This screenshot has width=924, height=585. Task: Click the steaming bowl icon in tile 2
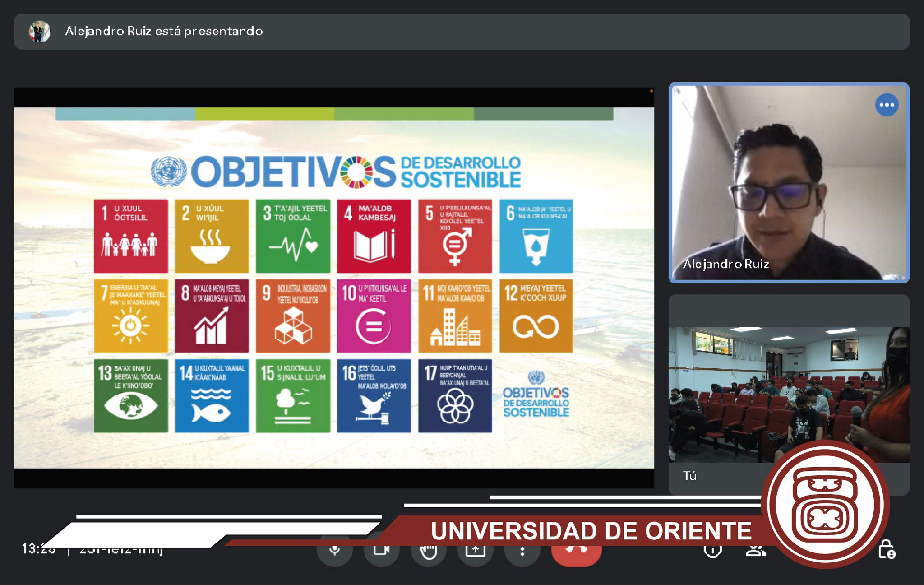point(210,246)
